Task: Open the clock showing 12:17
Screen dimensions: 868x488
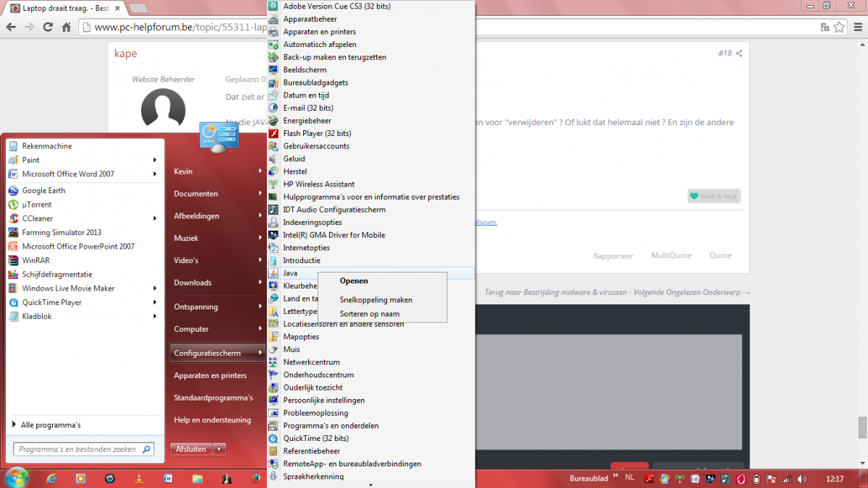Action: coord(834,479)
